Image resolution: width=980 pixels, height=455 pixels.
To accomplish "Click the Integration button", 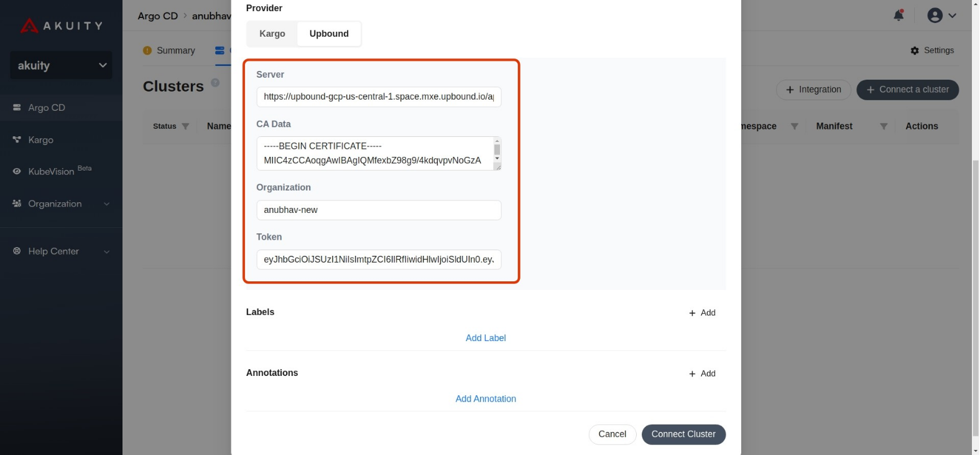I will tap(813, 90).
